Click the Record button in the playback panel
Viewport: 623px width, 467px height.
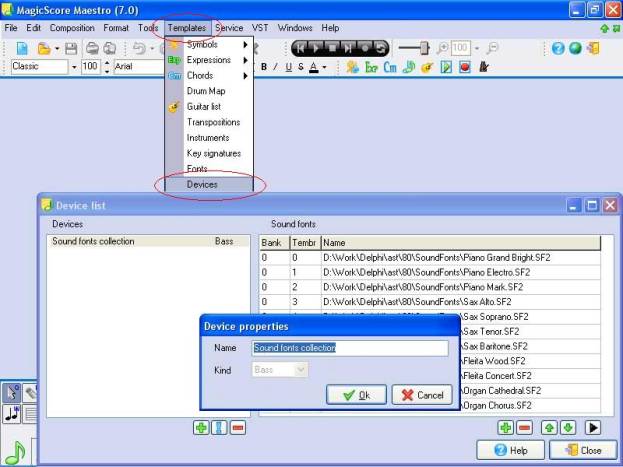pos(364,48)
